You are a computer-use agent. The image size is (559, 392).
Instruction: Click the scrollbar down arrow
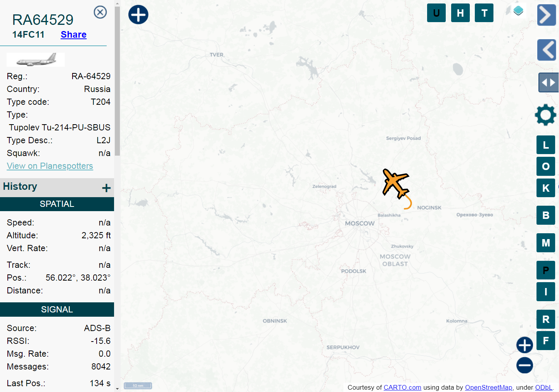(x=117, y=389)
